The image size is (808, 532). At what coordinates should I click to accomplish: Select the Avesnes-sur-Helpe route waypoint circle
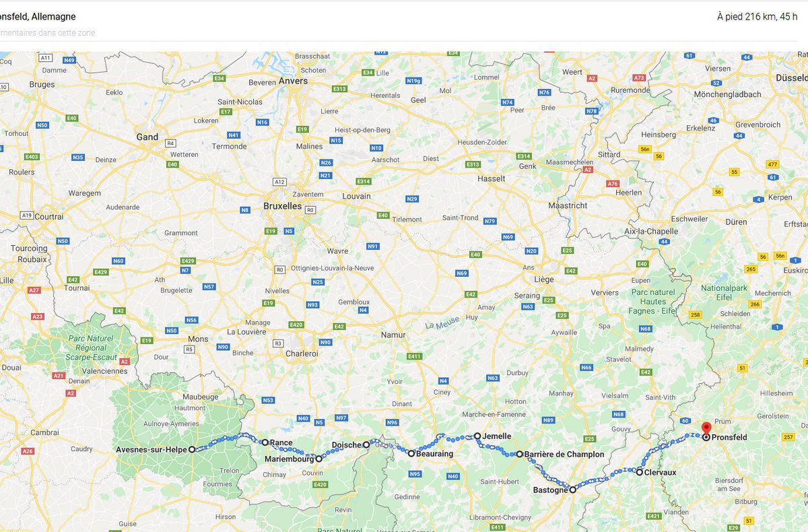coord(192,449)
